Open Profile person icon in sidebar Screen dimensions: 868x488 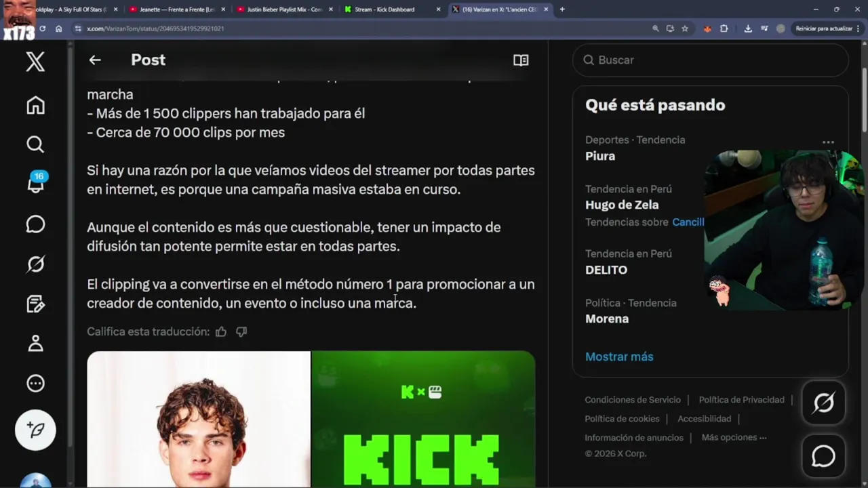point(35,343)
